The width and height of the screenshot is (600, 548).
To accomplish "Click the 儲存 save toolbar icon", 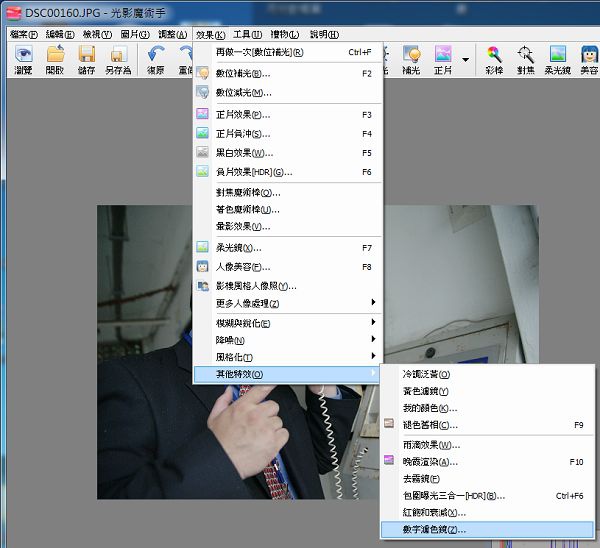I will (87, 59).
